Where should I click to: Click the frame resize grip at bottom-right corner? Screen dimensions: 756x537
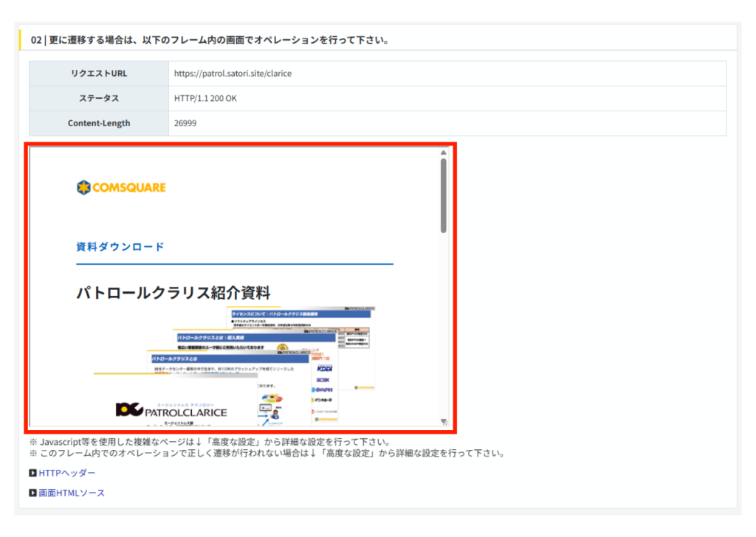(444, 422)
